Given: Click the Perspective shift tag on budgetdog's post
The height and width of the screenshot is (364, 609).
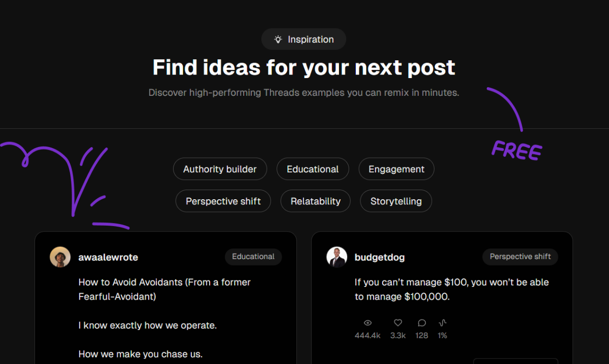Looking at the screenshot, I should (520, 257).
